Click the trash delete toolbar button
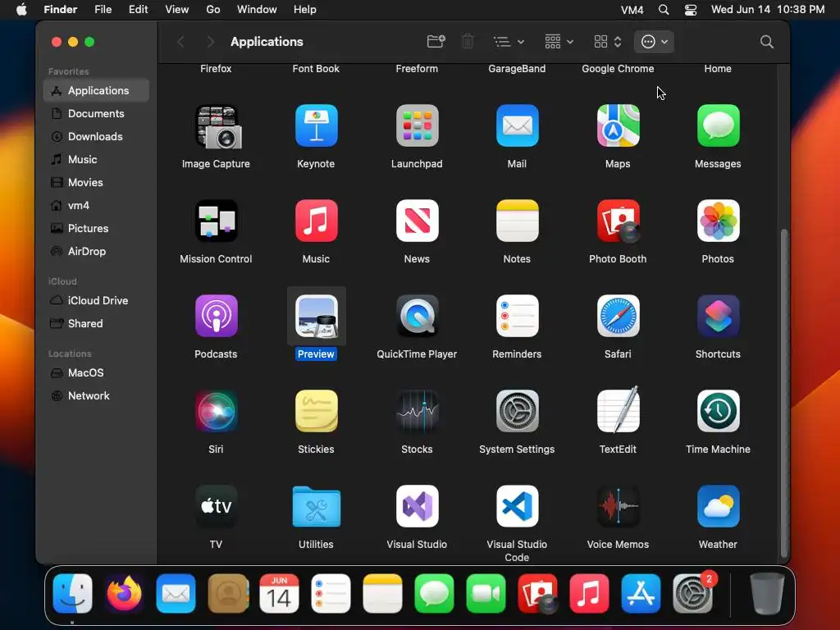 pyautogui.click(x=468, y=42)
